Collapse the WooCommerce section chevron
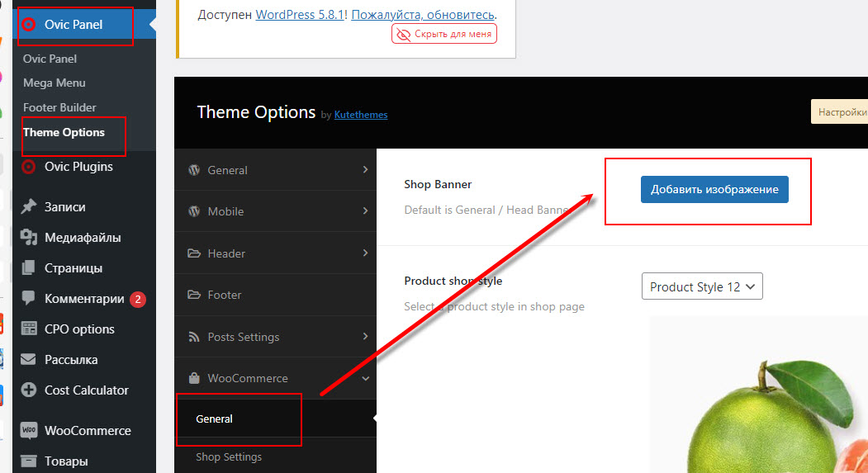Image resolution: width=868 pixels, height=473 pixels. [x=365, y=378]
